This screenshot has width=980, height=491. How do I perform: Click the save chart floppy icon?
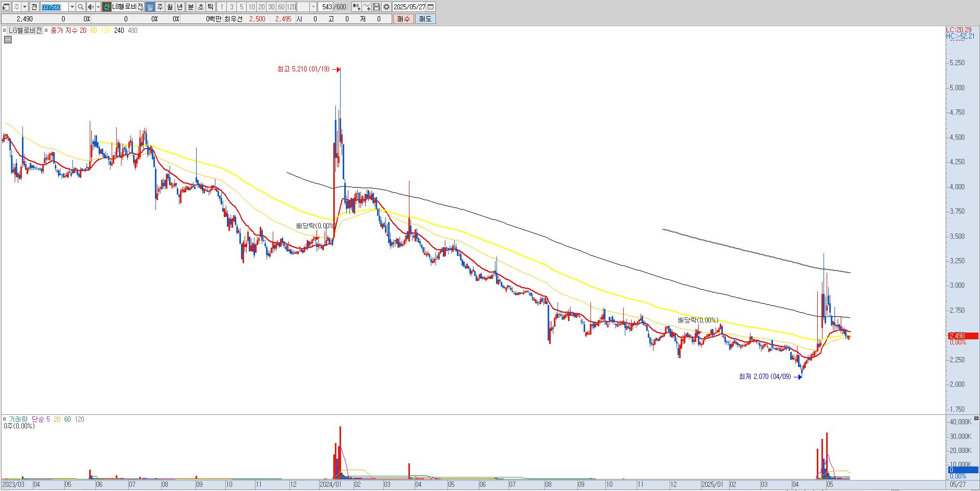377,7
